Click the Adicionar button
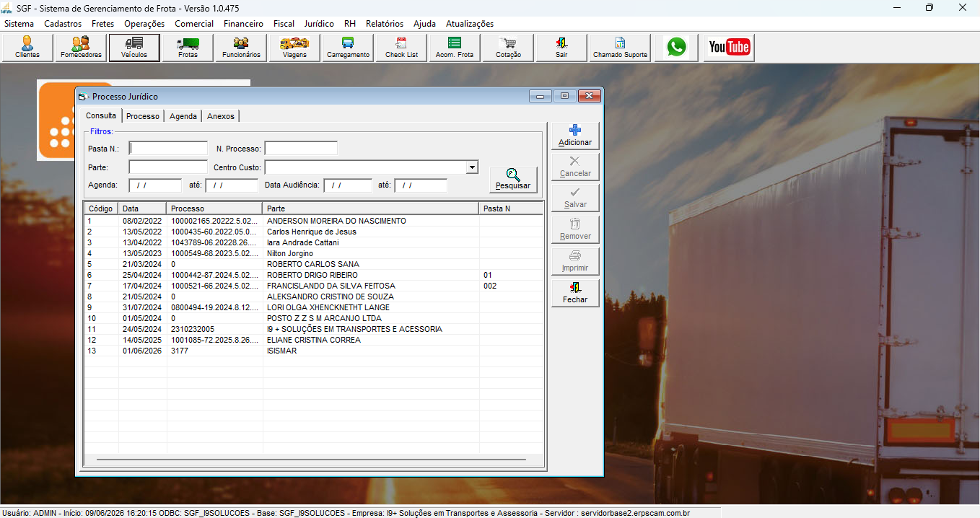The image size is (980, 518). click(x=575, y=136)
